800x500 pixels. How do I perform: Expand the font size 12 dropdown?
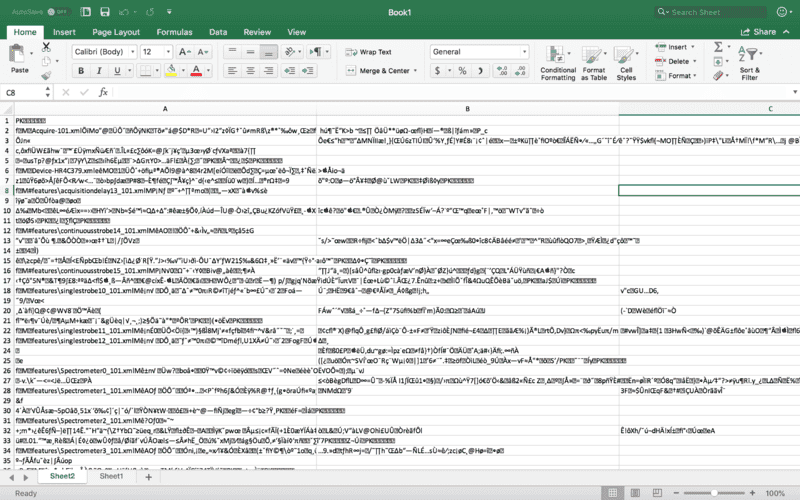pyautogui.click(x=167, y=52)
